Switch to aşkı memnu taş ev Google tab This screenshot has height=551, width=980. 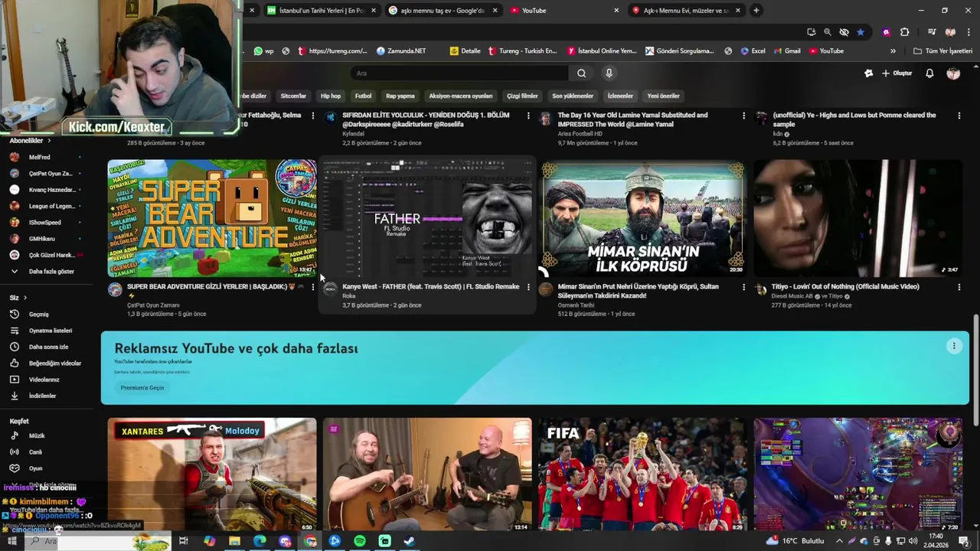pyautogui.click(x=443, y=11)
